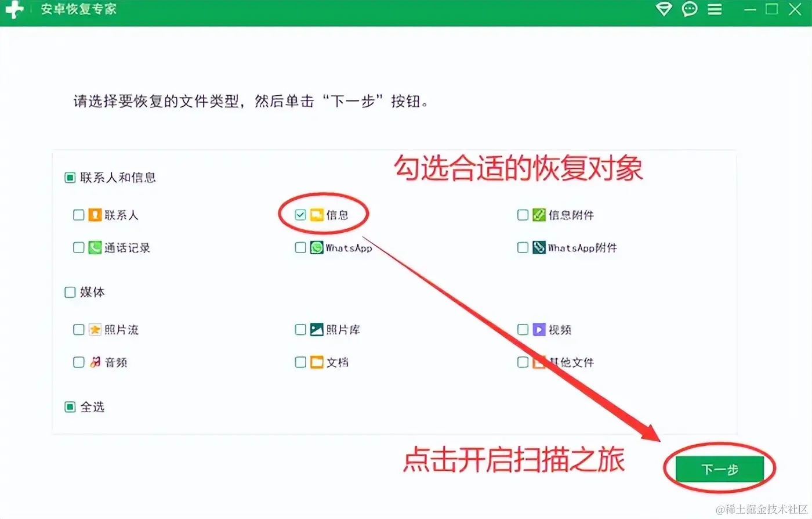812x519 pixels.
Task: Click the 联系人 label text
Action: [121, 215]
